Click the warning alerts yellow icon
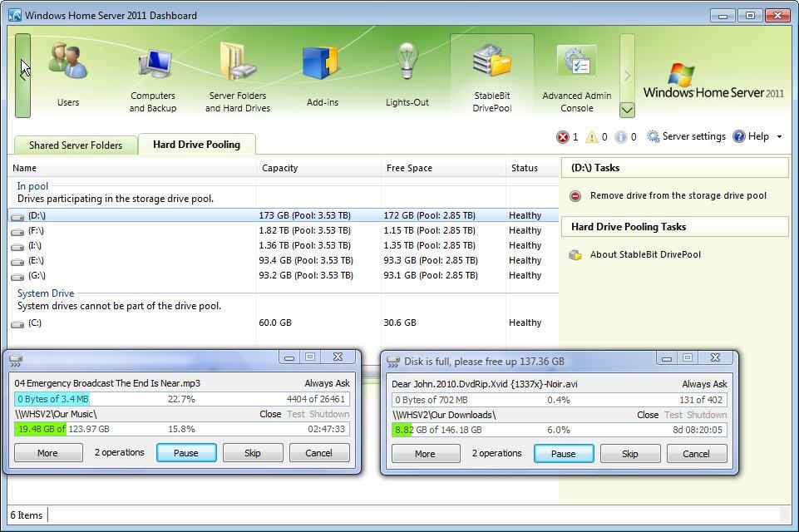Image resolution: width=799 pixels, height=532 pixels. (591, 137)
